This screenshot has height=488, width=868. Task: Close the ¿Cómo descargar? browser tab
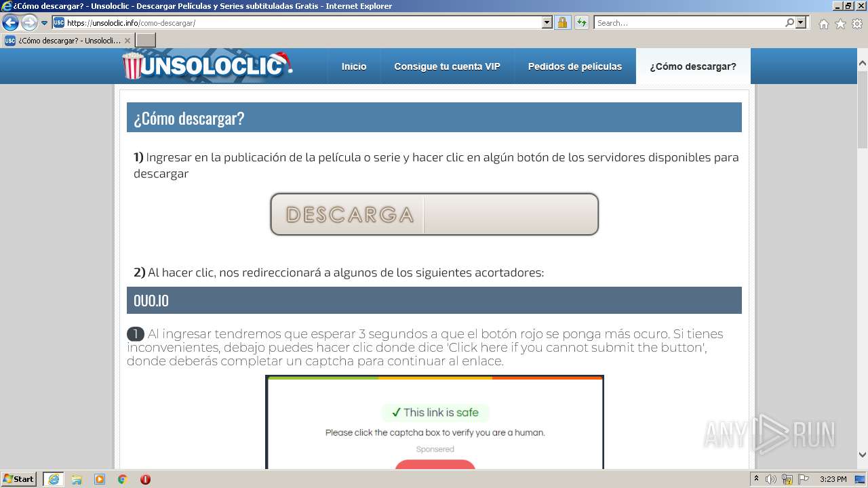(127, 41)
